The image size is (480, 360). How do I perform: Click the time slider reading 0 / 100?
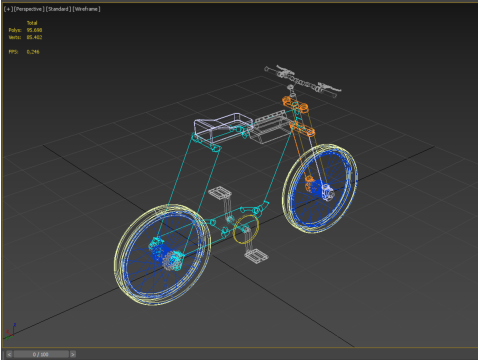click(41, 354)
